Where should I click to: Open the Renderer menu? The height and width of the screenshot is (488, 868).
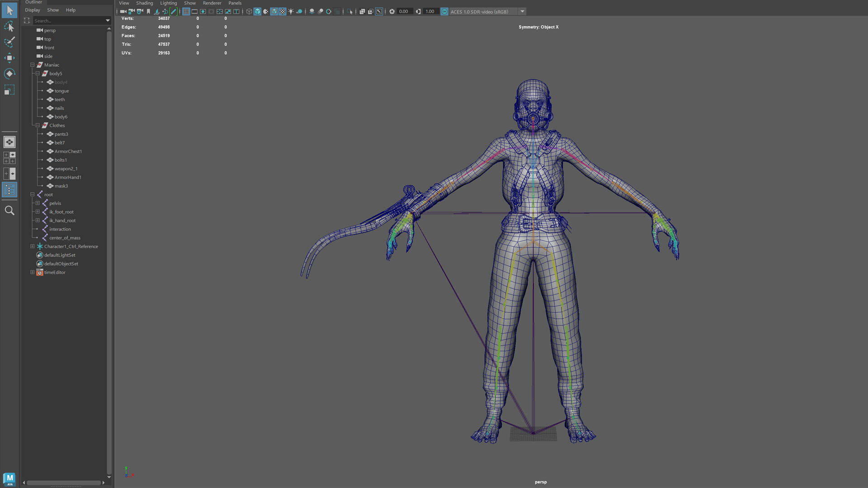click(212, 3)
